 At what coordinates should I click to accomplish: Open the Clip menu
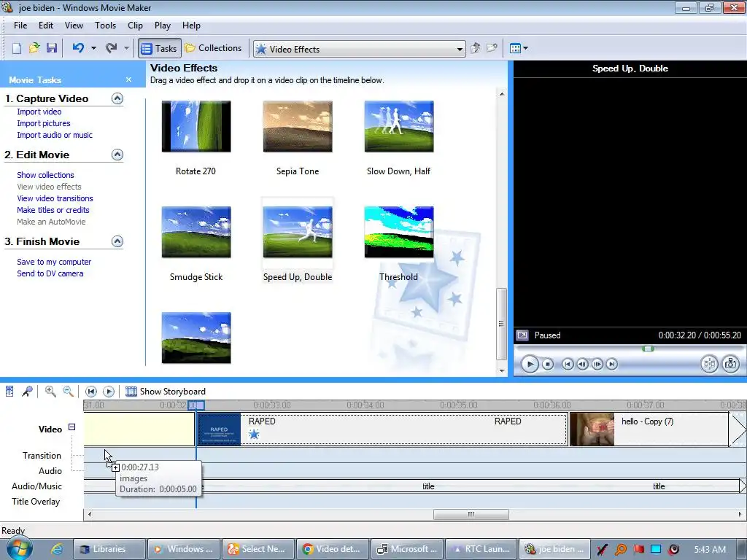tap(135, 26)
